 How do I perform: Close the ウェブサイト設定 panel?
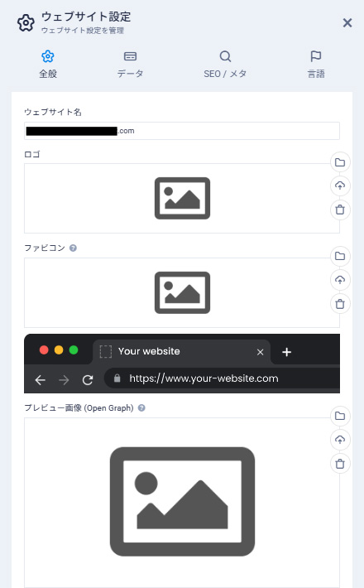(x=347, y=23)
